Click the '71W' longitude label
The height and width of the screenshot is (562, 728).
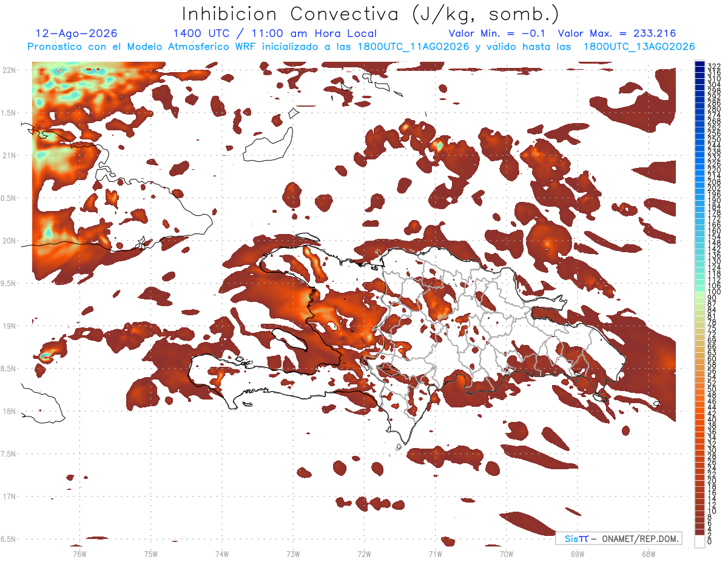(x=435, y=554)
